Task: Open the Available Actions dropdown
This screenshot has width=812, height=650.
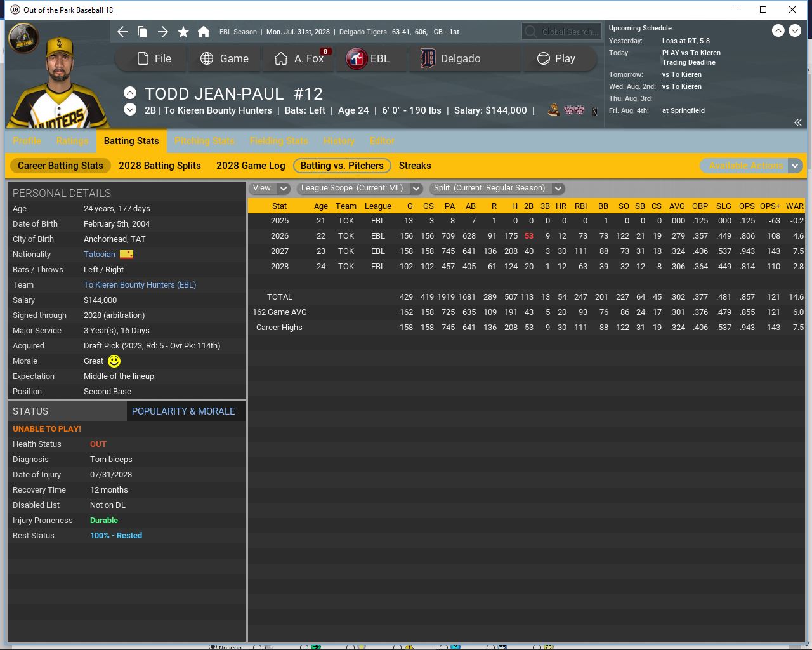Action: 752,166
